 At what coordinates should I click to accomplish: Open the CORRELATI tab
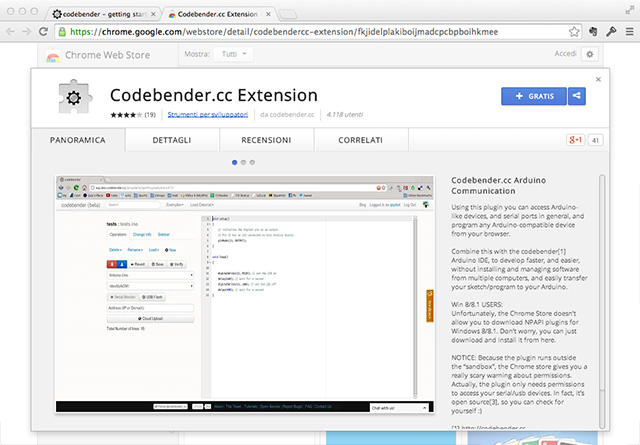pos(360,140)
